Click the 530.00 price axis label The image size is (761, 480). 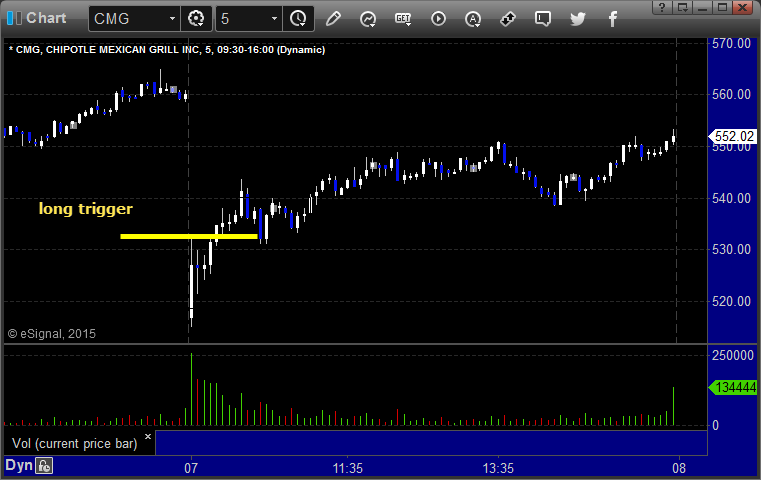point(731,249)
